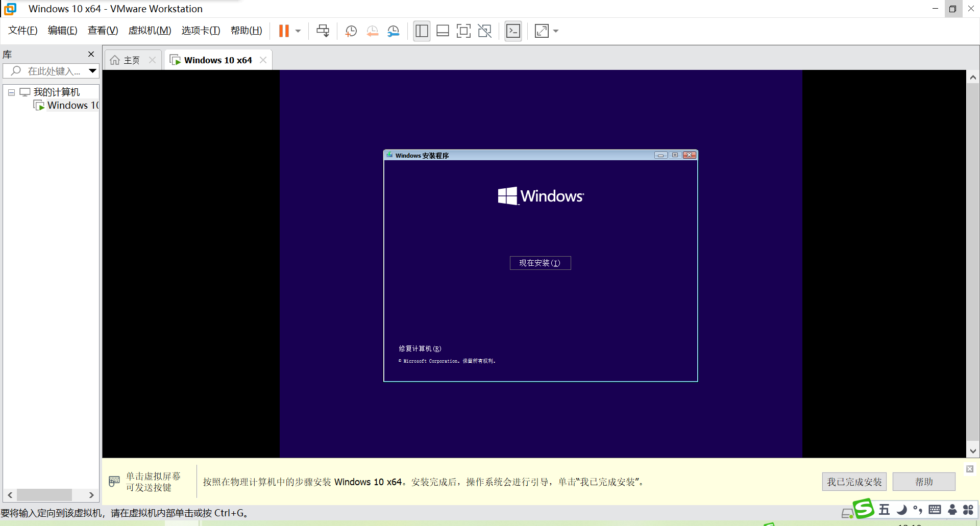980x526 pixels.
Task: Toggle the moon half-width mode icon
Action: coord(902,510)
